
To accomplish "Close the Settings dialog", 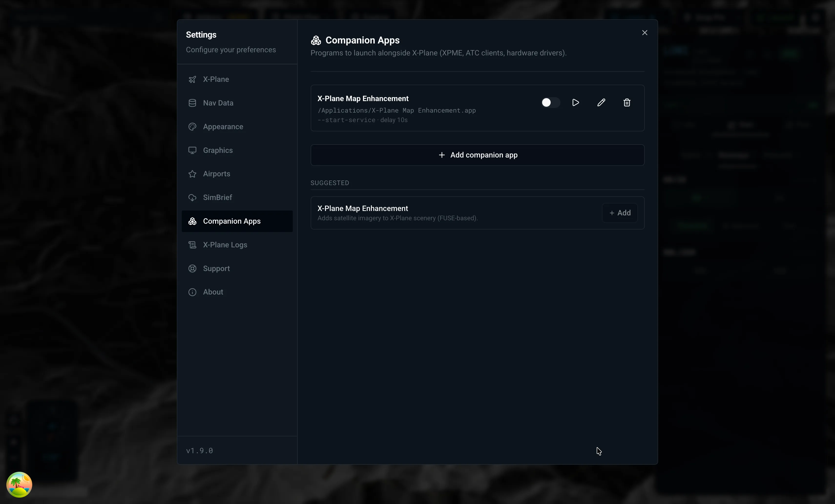I will click(x=645, y=32).
